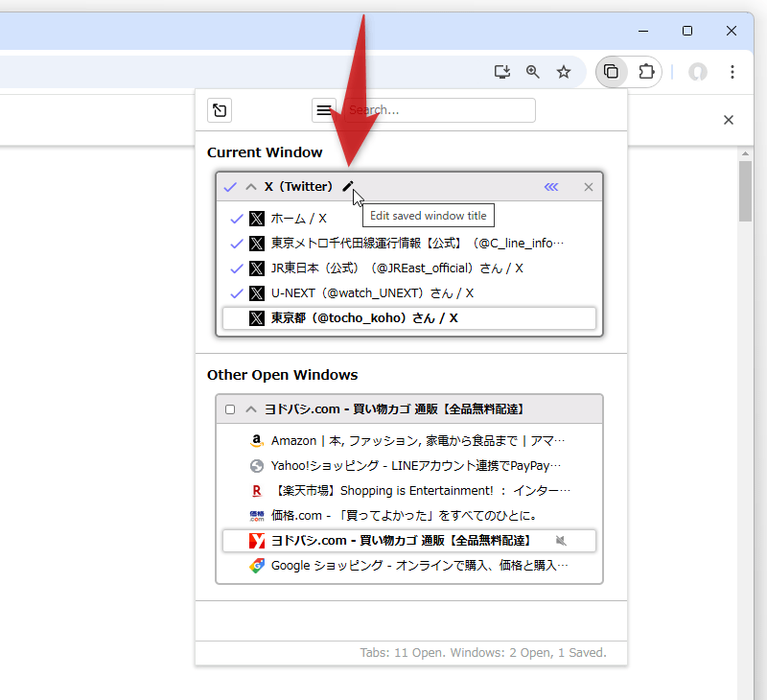The image size is (767, 700).
Task: Click the muted speaker icon on ヨドバシ.com tab
Action: click(x=561, y=541)
